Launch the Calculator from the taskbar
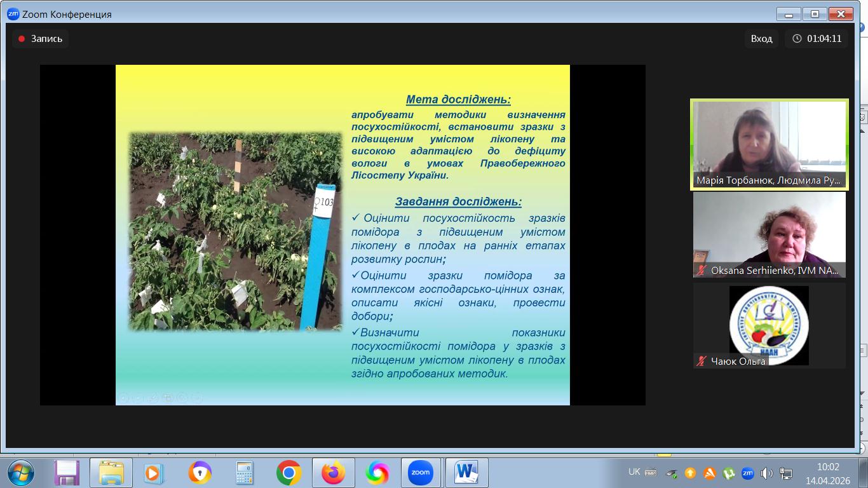The width and height of the screenshot is (868, 488). pos(244,473)
